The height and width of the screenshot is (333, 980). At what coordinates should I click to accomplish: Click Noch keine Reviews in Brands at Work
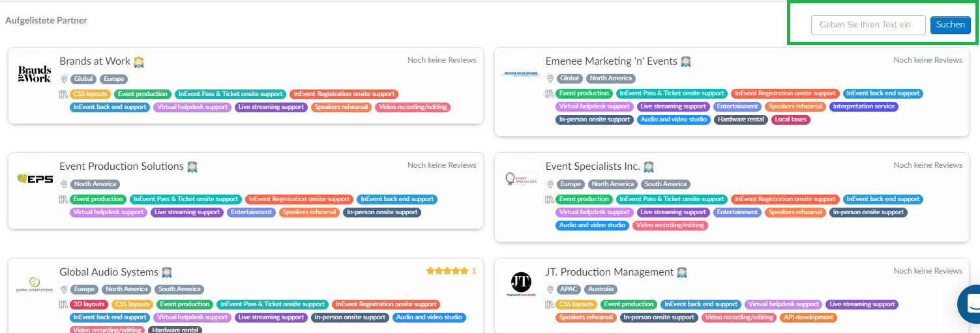point(441,60)
